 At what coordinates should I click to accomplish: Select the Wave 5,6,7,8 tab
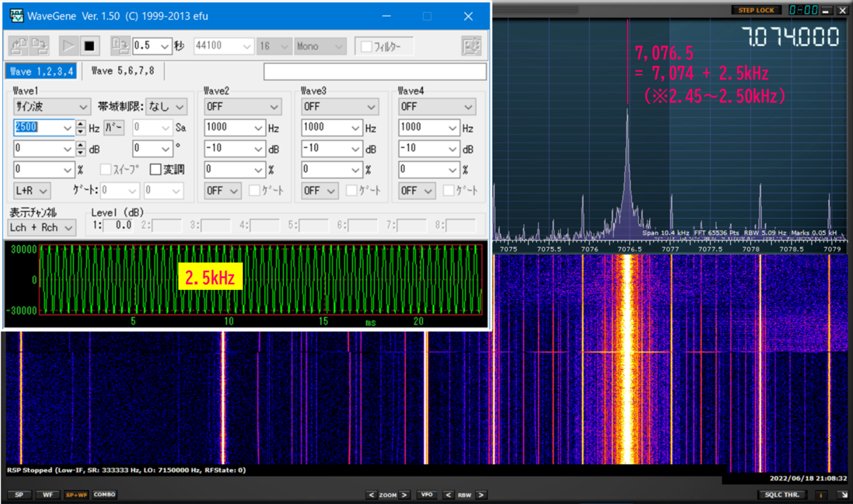(x=123, y=70)
